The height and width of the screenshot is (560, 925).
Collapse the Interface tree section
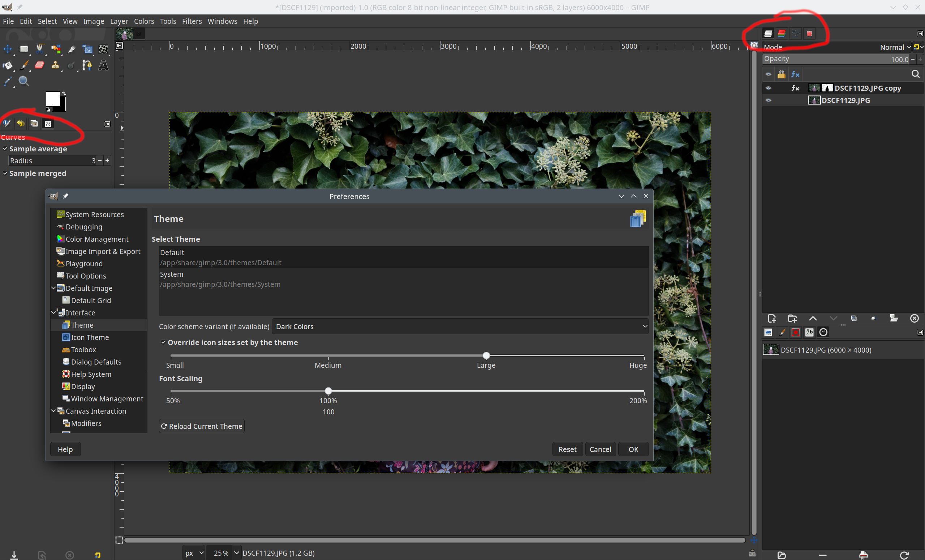[x=54, y=312]
